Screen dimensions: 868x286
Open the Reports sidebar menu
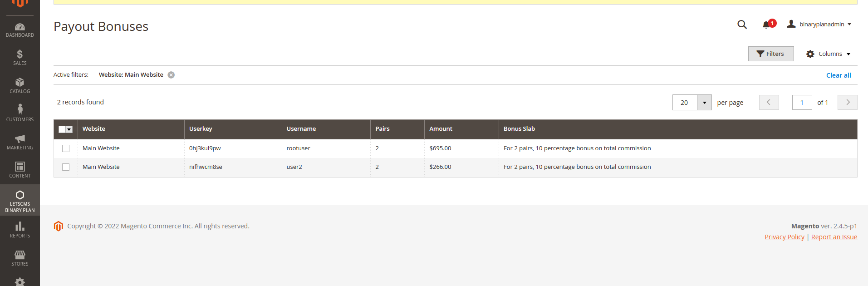point(20,230)
